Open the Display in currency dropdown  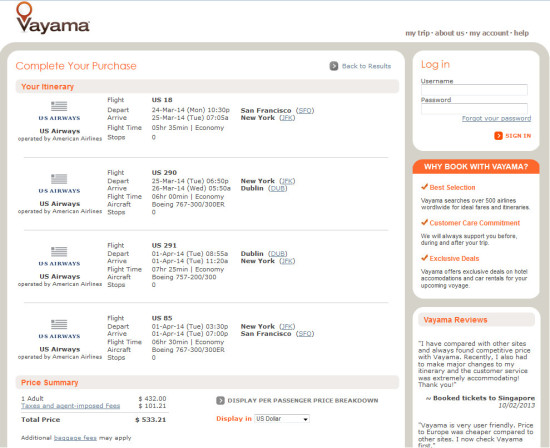pos(282,419)
